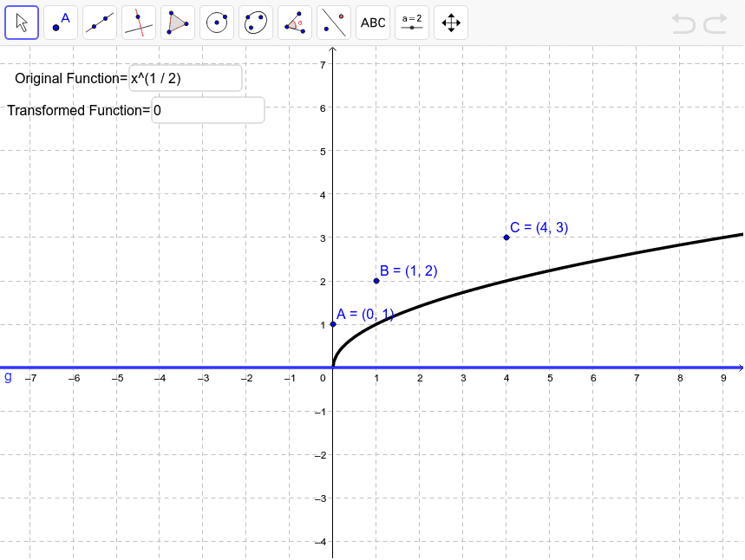The width and height of the screenshot is (745, 560).
Task: Click the origin label 0
Action: click(x=323, y=378)
